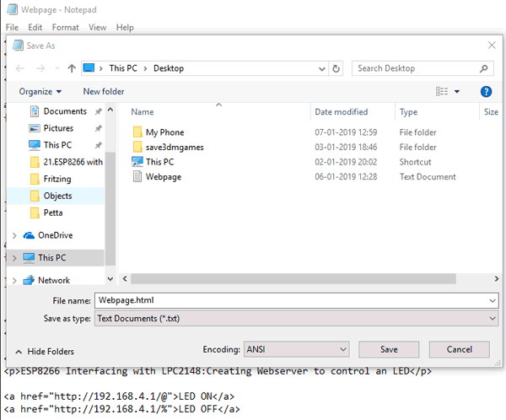Click the navigation pane scroll down arrow

[x=110, y=279]
